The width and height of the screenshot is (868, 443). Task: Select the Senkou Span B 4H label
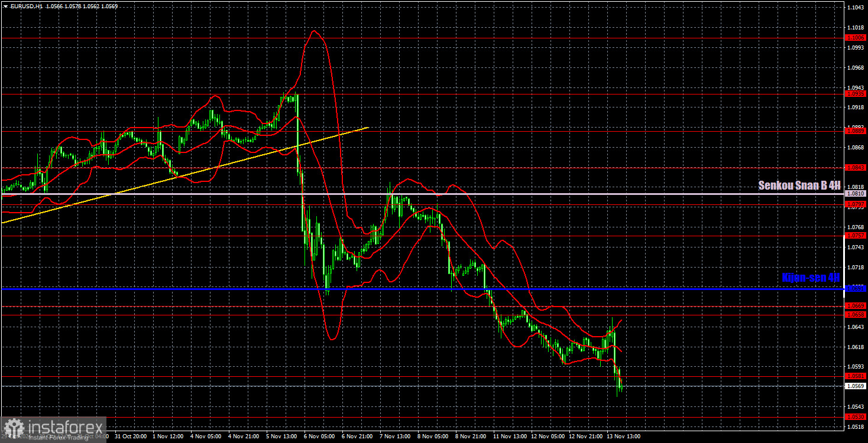point(799,185)
